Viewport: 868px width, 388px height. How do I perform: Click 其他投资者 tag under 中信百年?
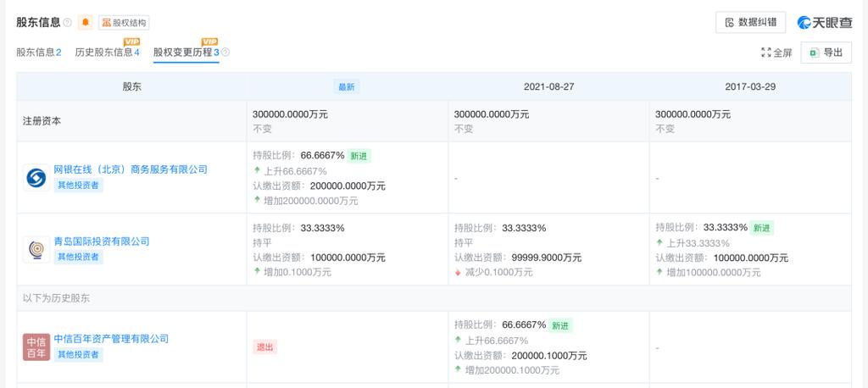pyautogui.click(x=79, y=354)
